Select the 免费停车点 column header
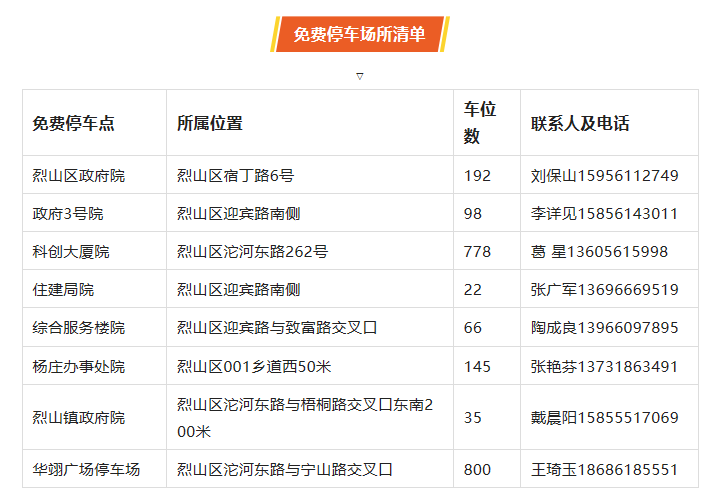The height and width of the screenshot is (501, 722). click(74, 123)
